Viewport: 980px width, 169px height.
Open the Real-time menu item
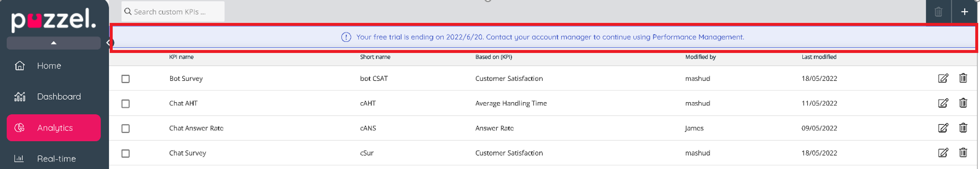[56, 159]
